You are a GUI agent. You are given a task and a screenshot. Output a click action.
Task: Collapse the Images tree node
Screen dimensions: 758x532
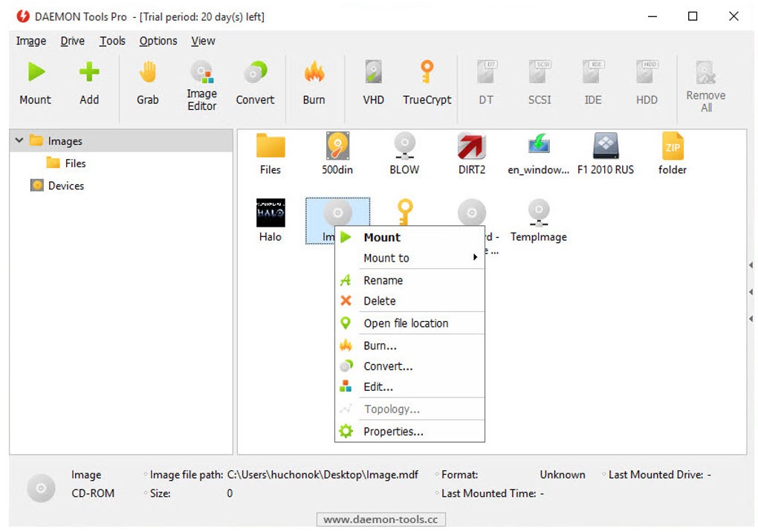click(x=19, y=140)
